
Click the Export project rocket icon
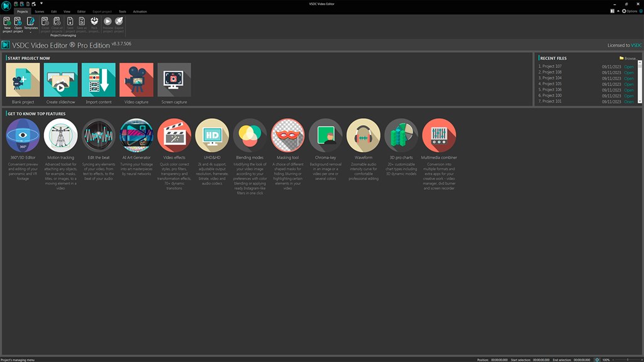point(119,25)
